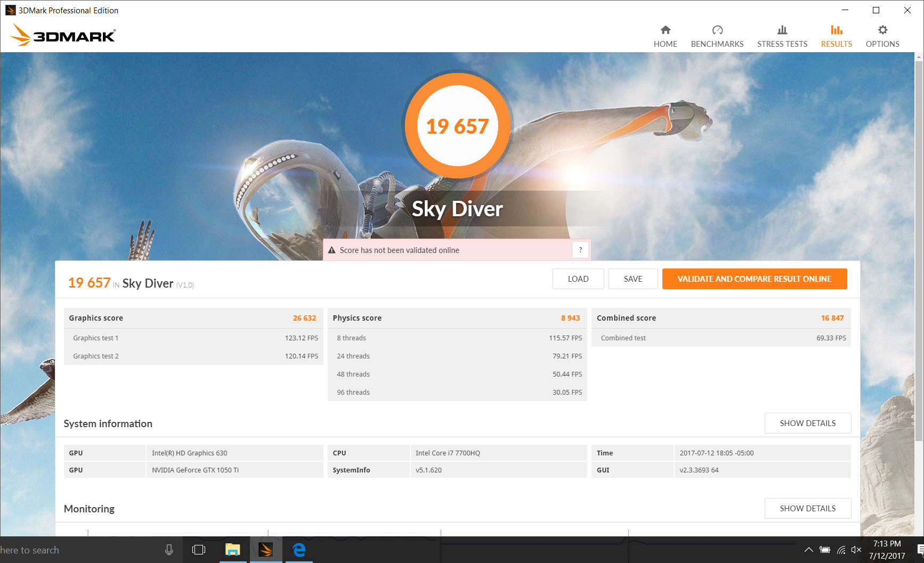Click the battery status tray icon

click(x=825, y=550)
